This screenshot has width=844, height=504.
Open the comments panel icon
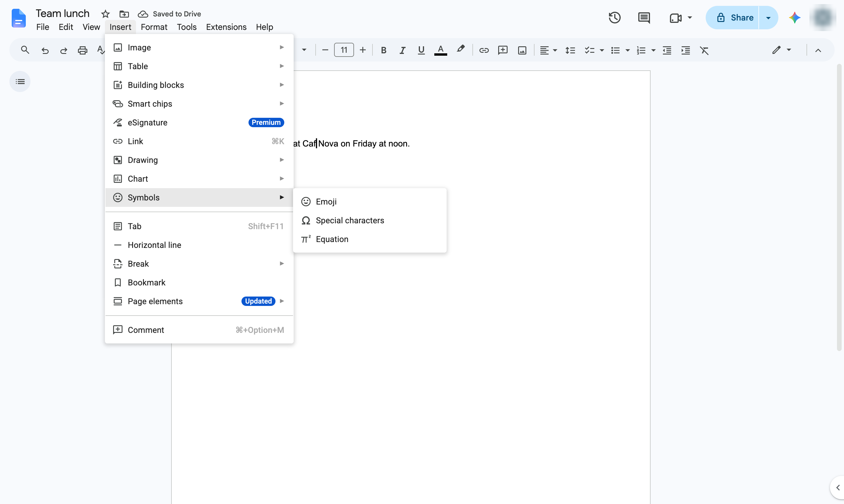click(644, 18)
